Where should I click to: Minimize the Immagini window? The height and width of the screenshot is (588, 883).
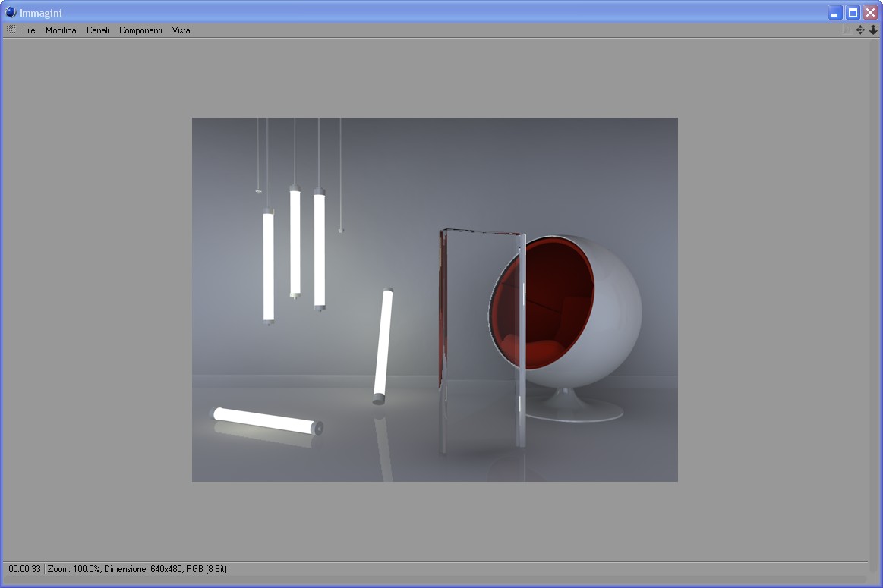click(835, 12)
